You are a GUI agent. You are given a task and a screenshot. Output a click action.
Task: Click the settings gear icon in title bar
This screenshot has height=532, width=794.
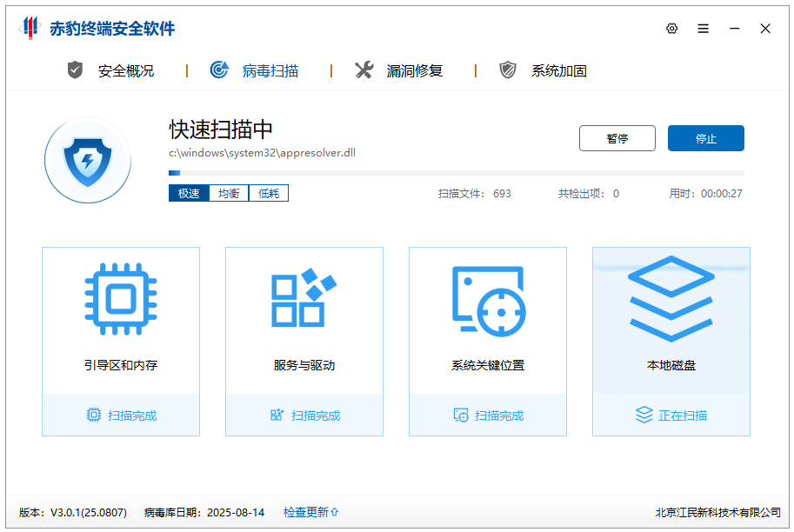(x=671, y=29)
